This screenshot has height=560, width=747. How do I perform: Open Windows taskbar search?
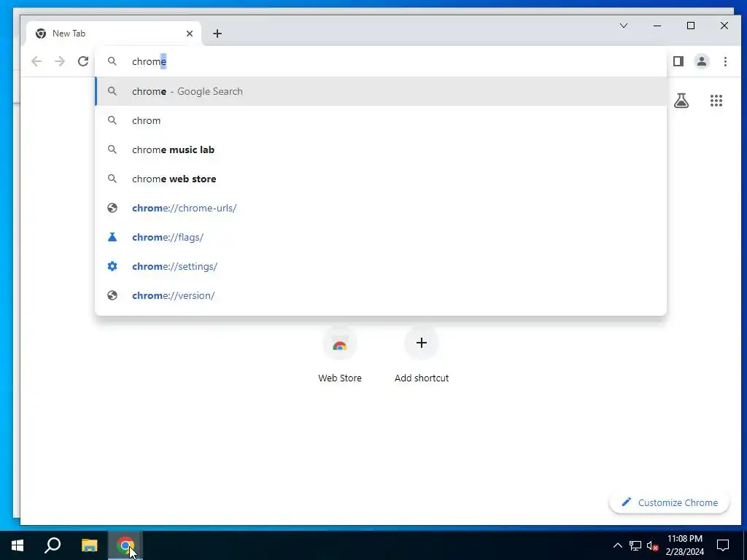pyautogui.click(x=53, y=545)
